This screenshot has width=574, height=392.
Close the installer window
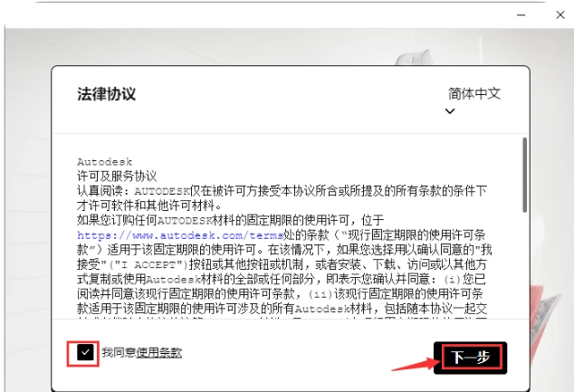tap(560, 15)
